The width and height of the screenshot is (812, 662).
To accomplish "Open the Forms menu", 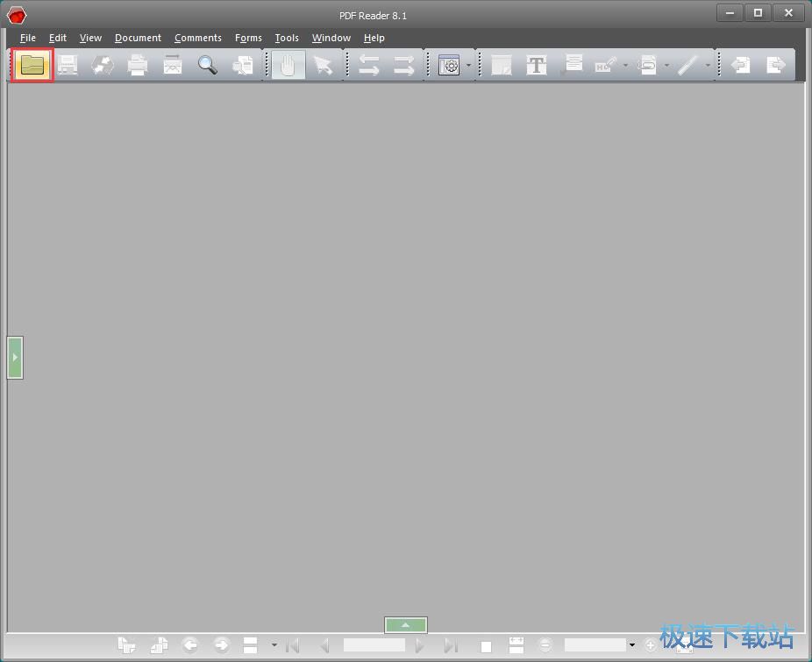I will [248, 38].
